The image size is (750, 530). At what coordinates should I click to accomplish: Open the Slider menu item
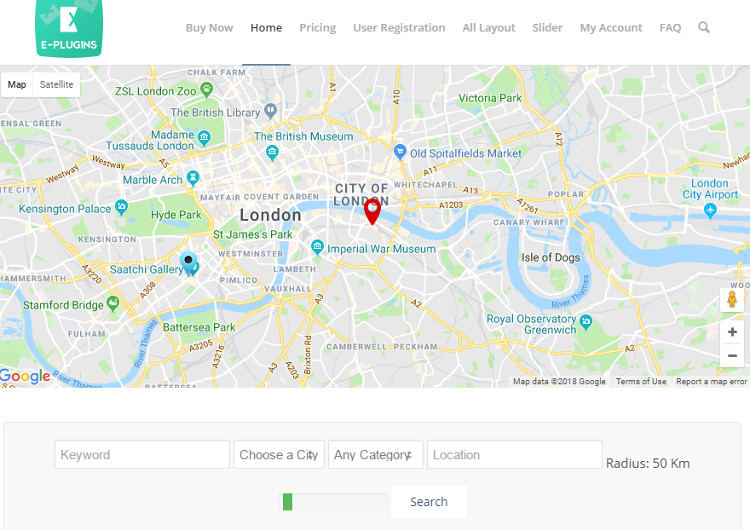(547, 28)
